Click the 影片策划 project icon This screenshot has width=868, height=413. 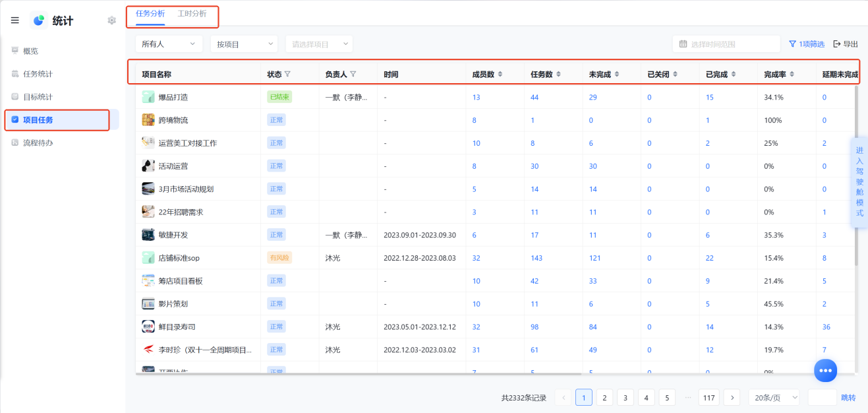point(148,304)
